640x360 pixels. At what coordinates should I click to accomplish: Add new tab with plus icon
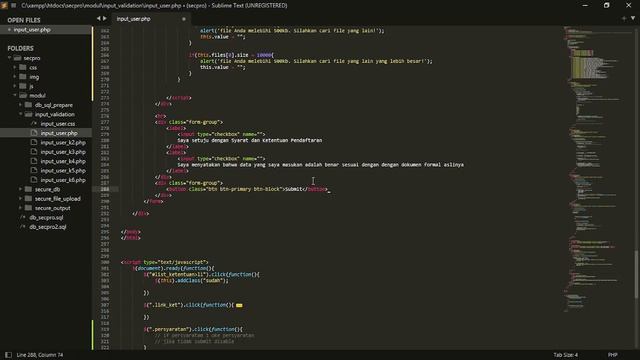click(x=624, y=18)
